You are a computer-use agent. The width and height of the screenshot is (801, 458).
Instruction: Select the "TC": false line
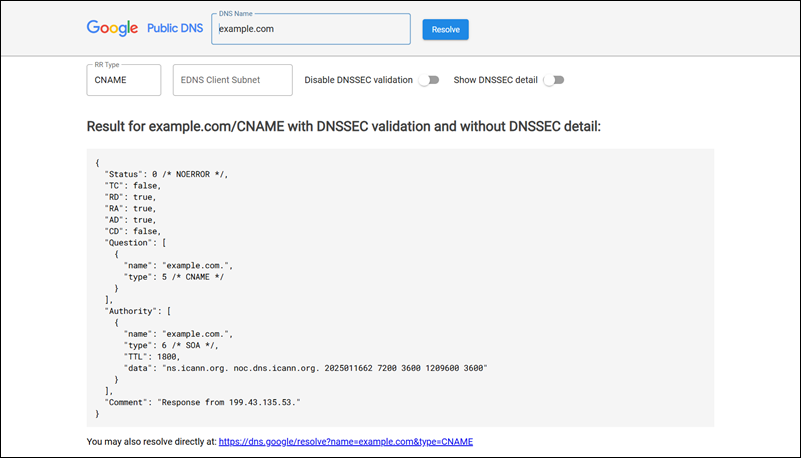[x=133, y=186]
